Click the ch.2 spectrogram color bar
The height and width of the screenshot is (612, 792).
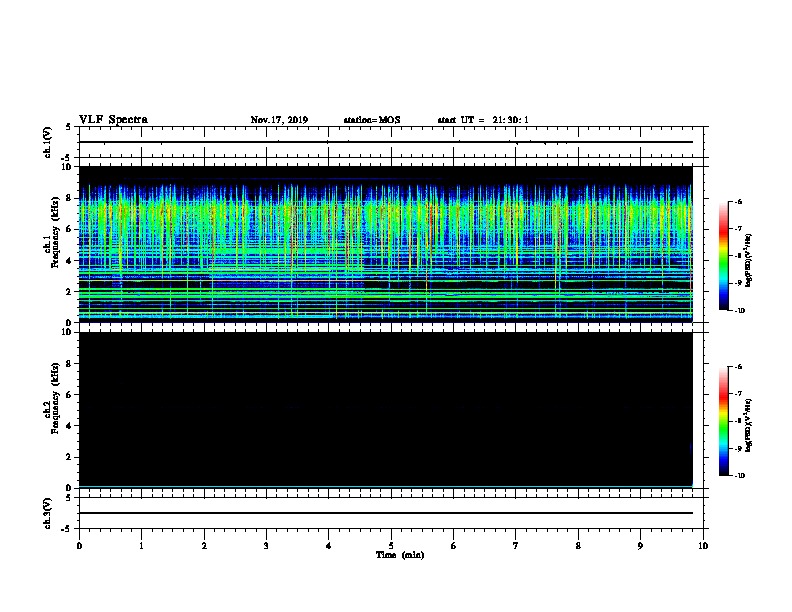coord(723,421)
